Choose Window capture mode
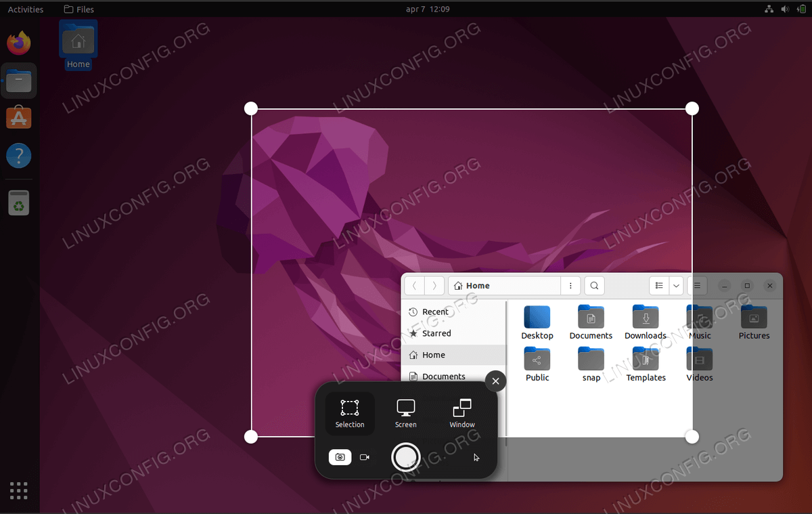 462,413
